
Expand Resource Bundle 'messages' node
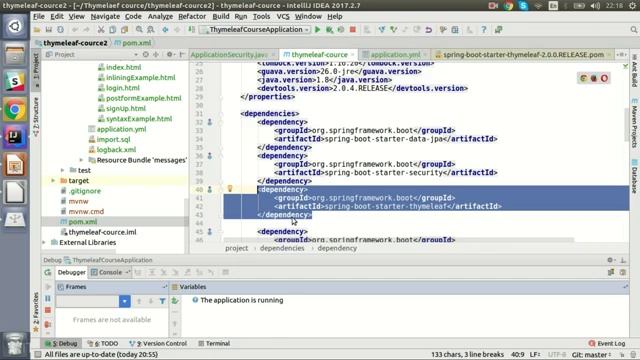coord(81,160)
